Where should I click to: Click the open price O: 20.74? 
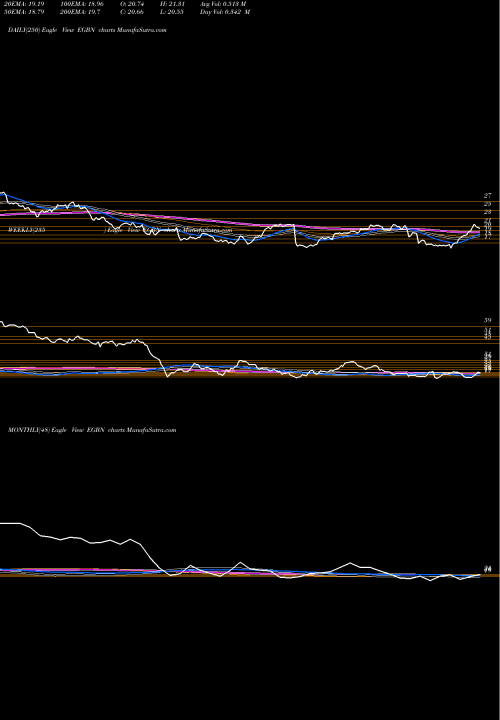[x=133, y=4]
